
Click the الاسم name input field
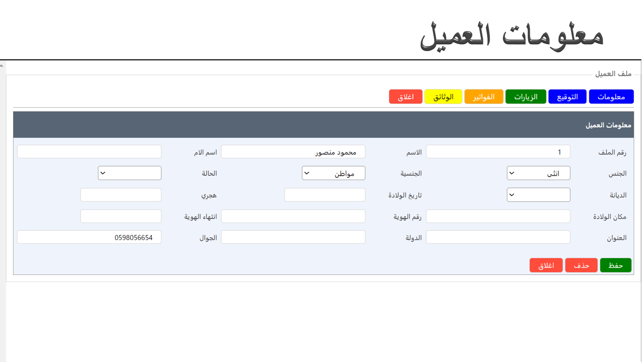(x=293, y=152)
